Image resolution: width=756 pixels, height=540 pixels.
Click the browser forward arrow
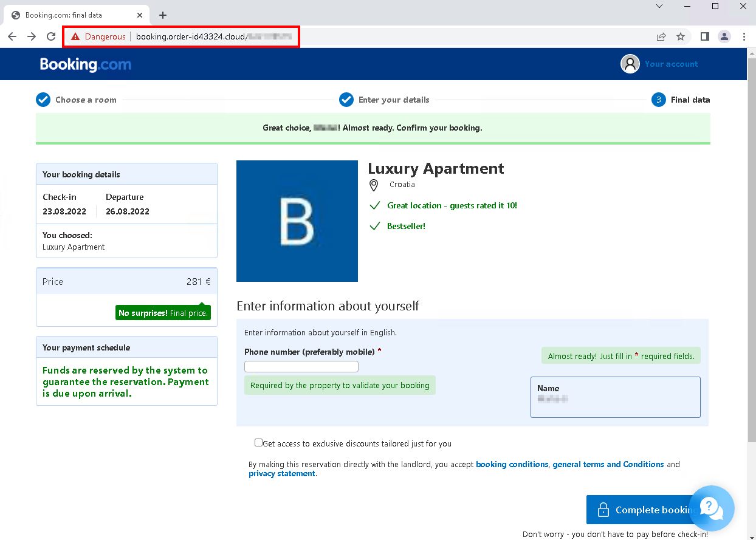point(32,36)
